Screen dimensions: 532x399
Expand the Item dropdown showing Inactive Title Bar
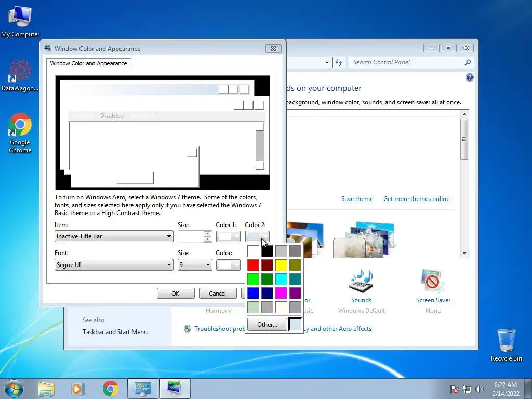(x=114, y=236)
